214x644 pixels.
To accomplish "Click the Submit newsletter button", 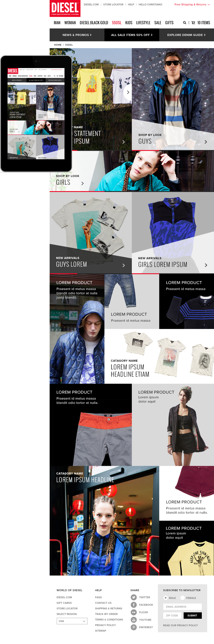I will pyautogui.click(x=192, y=615).
